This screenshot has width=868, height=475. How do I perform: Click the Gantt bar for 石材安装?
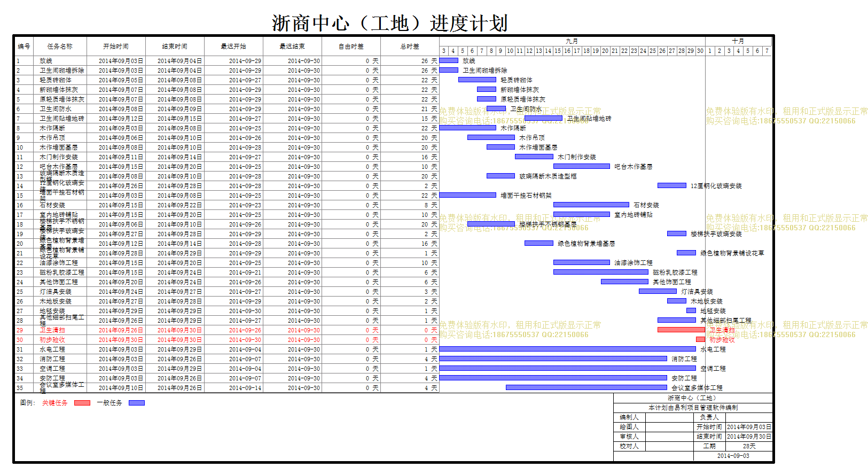point(591,205)
